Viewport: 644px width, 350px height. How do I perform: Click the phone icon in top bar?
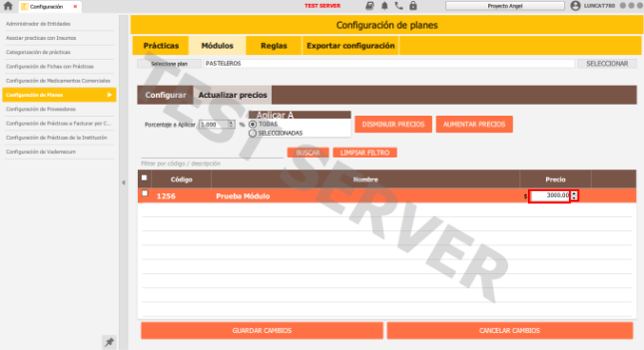pyautogui.click(x=399, y=6)
